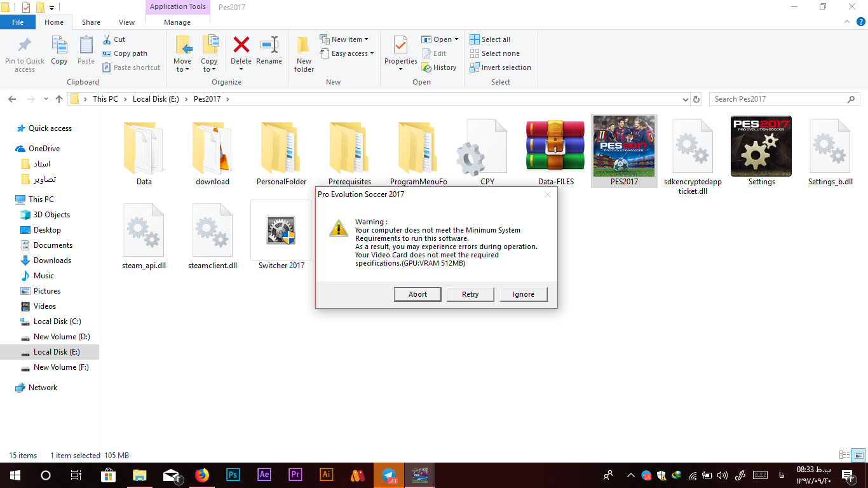Select the steam_api.dll file

coord(144,236)
